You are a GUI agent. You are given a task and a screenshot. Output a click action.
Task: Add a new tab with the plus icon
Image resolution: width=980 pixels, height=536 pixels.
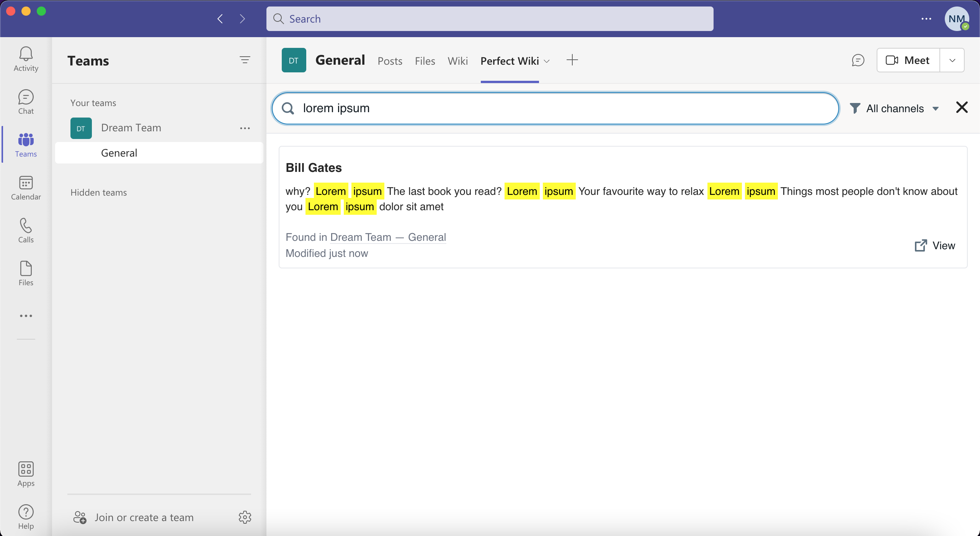(572, 60)
